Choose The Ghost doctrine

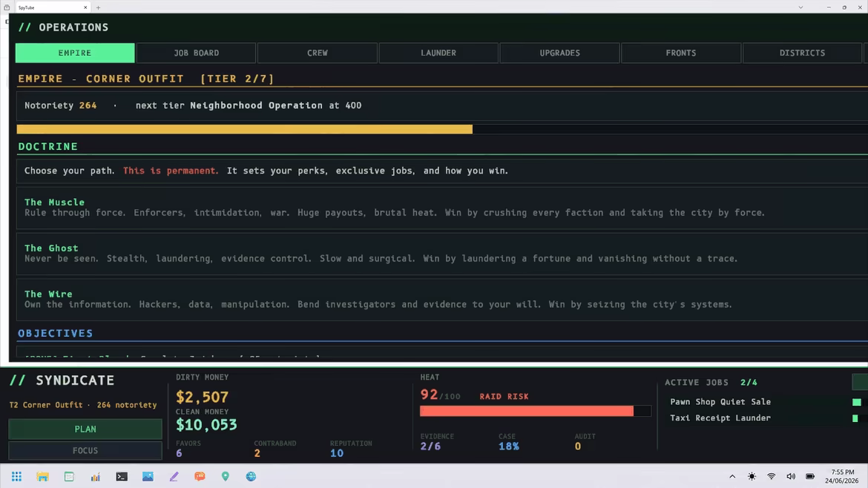[x=442, y=254]
